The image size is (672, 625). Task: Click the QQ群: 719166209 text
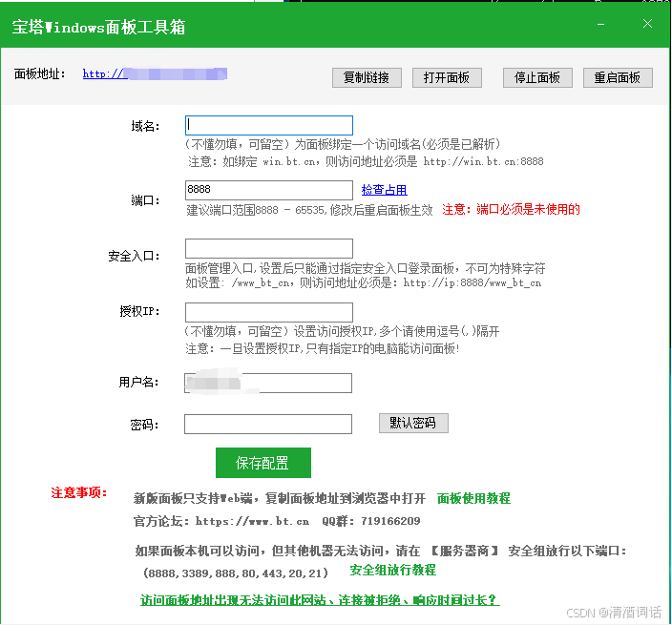click(371, 521)
